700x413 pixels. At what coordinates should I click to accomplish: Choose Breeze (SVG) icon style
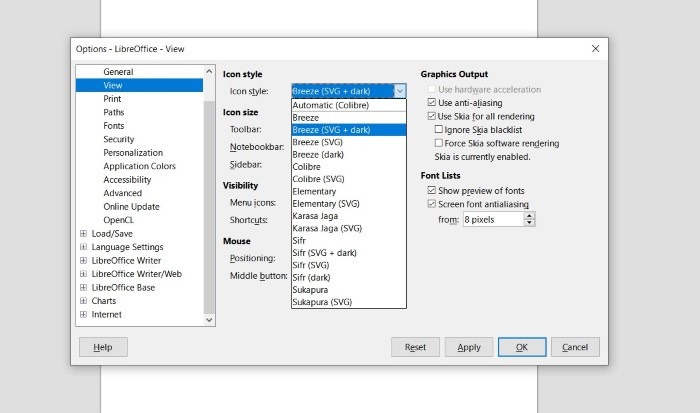point(349,142)
